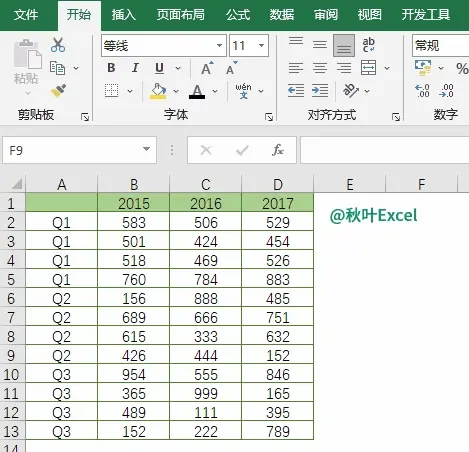The image size is (469, 452).
Task: Switch to the 插入 tab
Action: (124, 15)
